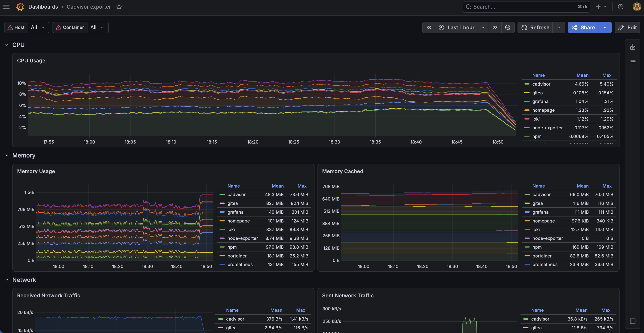Sort Sent Network legend by Name
Image resolution: width=644 pixels, height=333 pixels.
click(537, 310)
